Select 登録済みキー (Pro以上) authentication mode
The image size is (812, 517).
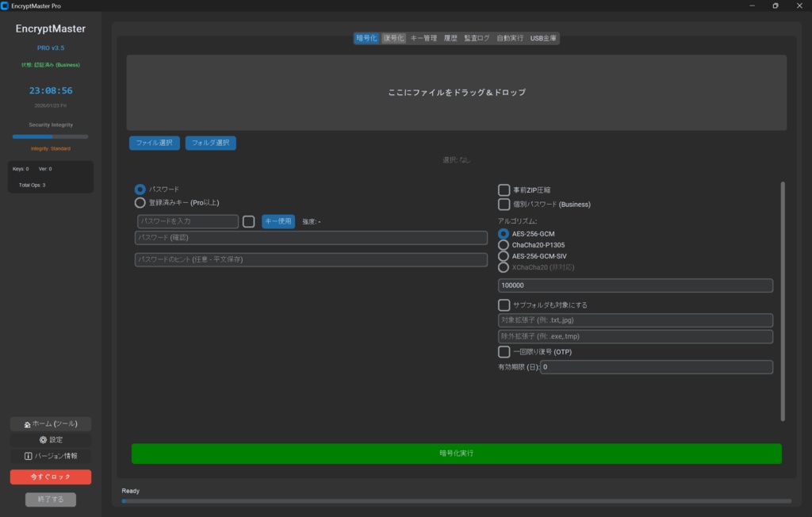138,202
